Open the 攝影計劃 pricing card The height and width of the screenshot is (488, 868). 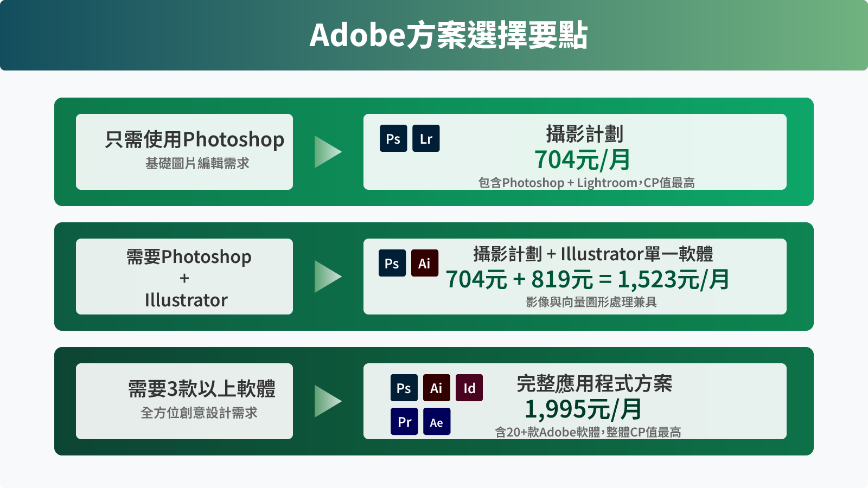click(x=574, y=151)
